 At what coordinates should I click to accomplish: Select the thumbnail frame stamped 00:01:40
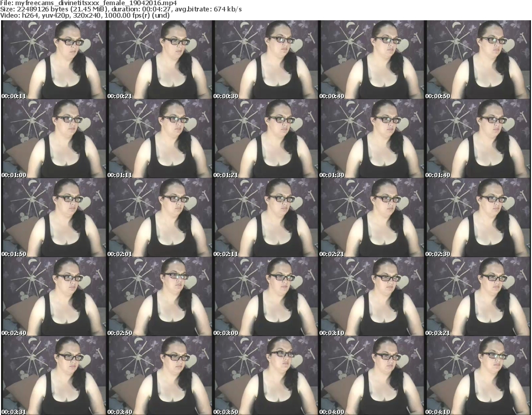[x=477, y=139]
